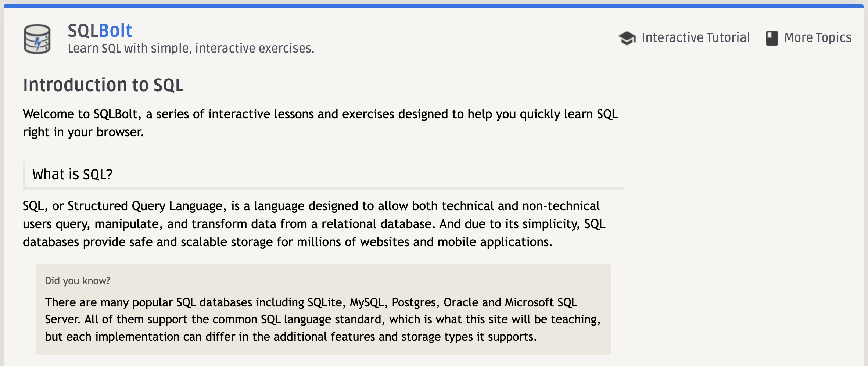The image size is (868, 366).
Task: Click the divider under What is SQL?
Action: tap(323, 188)
